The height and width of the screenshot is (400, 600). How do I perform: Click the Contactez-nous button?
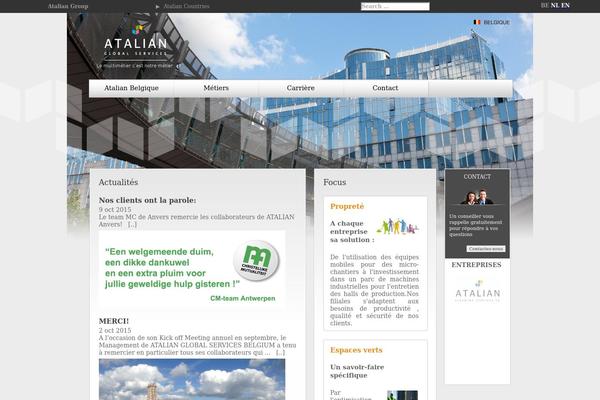point(486,249)
